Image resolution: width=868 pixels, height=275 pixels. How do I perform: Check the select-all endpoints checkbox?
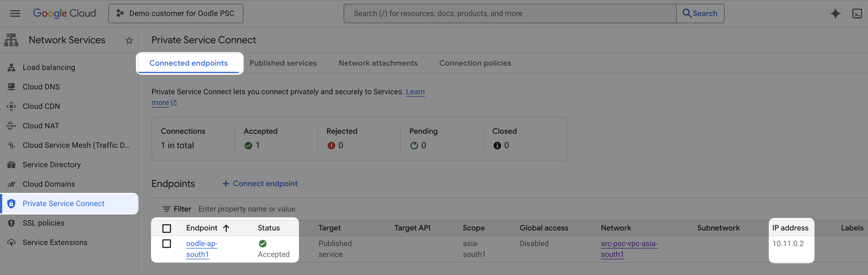pos(167,228)
